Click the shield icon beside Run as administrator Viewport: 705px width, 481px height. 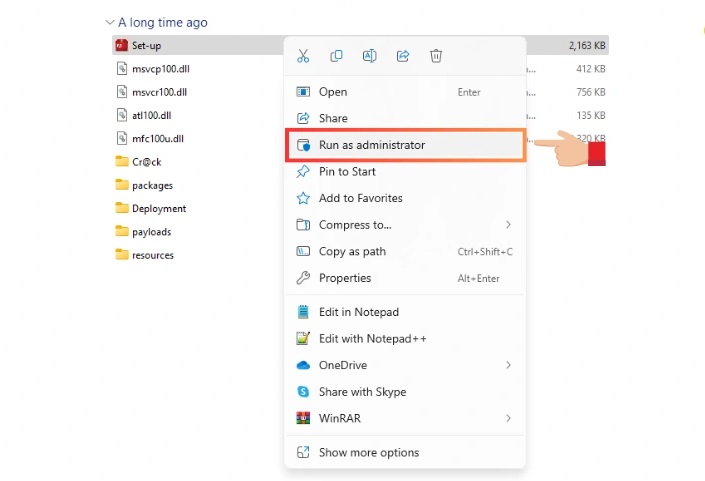(303, 145)
